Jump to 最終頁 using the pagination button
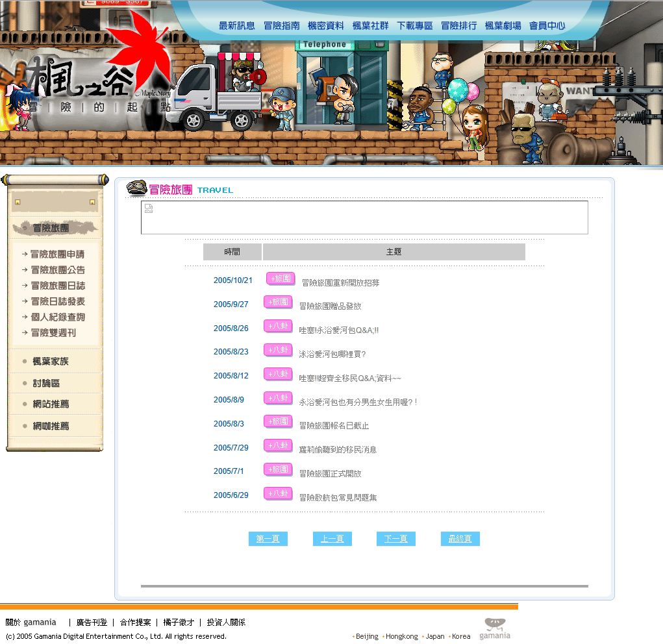 [460, 539]
